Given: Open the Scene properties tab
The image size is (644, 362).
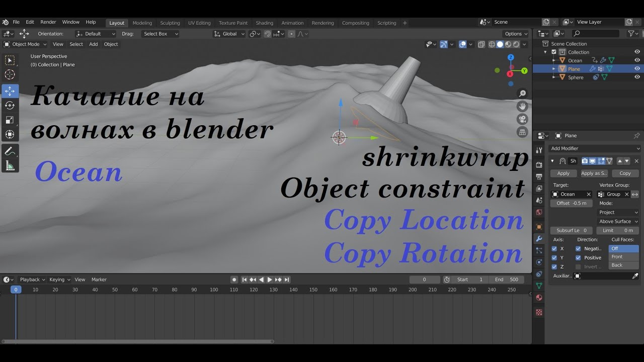Looking at the screenshot, I should [539, 200].
